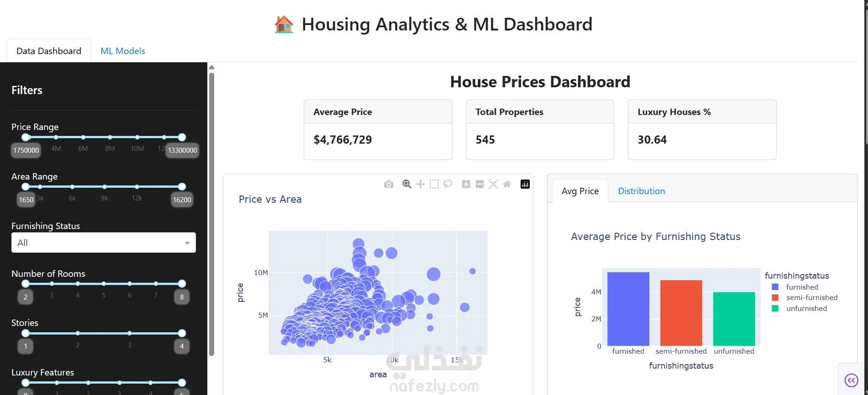Activate the Pan tool on the chart
Viewport: 868px width, 395px height.
(421, 184)
